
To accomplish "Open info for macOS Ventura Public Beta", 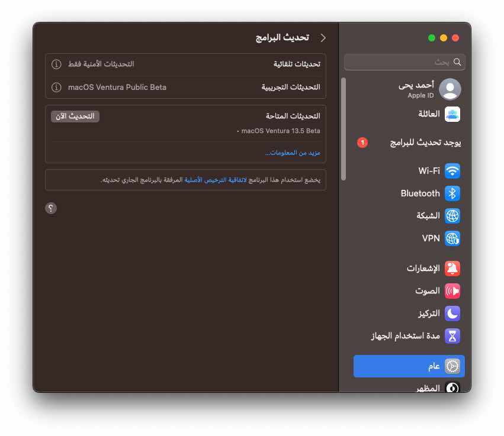I will coord(56,88).
